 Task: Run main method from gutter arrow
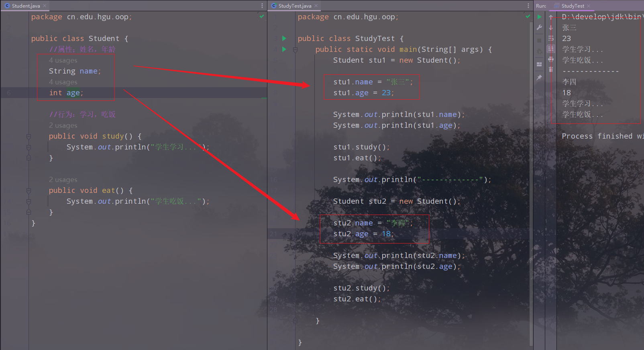pyautogui.click(x=284, y=49)
